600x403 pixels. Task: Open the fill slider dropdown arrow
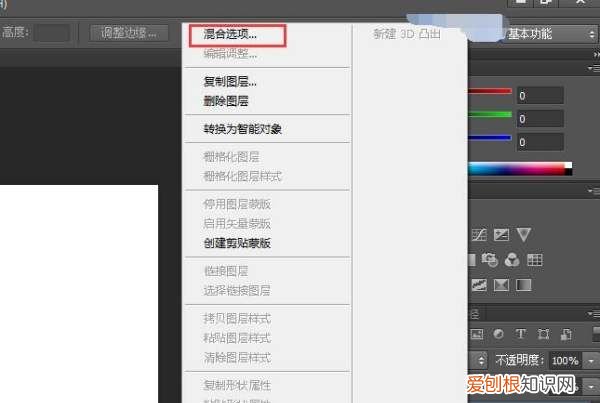click(591, 385)
